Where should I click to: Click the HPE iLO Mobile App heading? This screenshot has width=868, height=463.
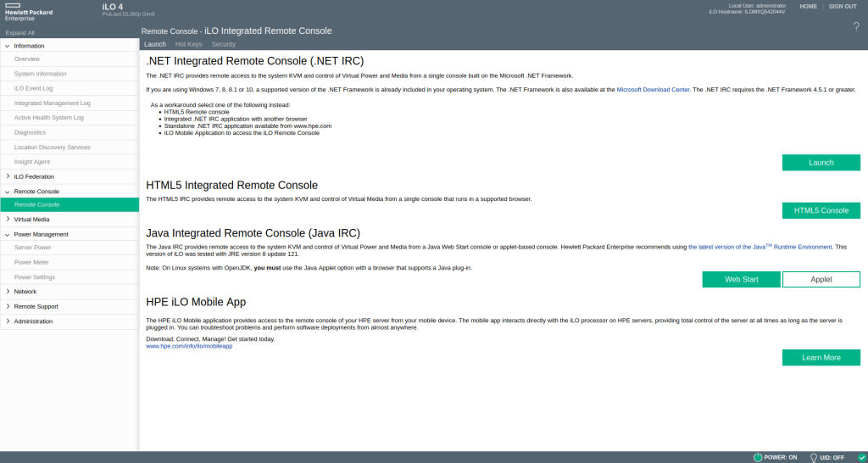coord(196,302)
